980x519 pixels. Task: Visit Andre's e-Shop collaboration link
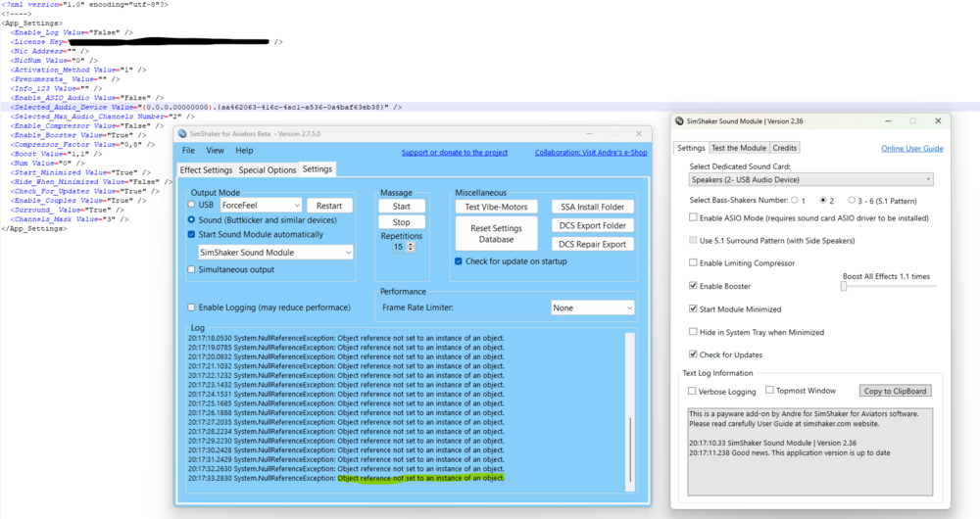coord(591,153)
